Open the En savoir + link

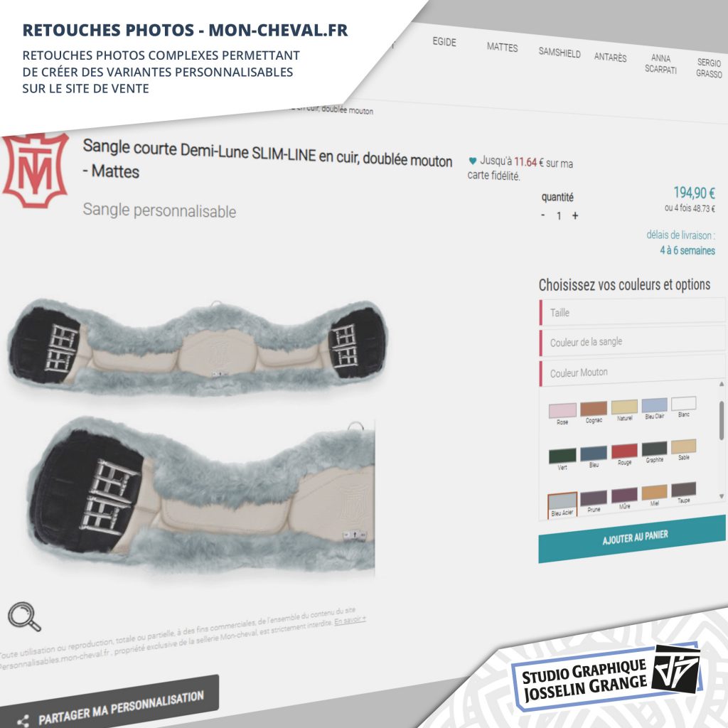tap(350, 621)
